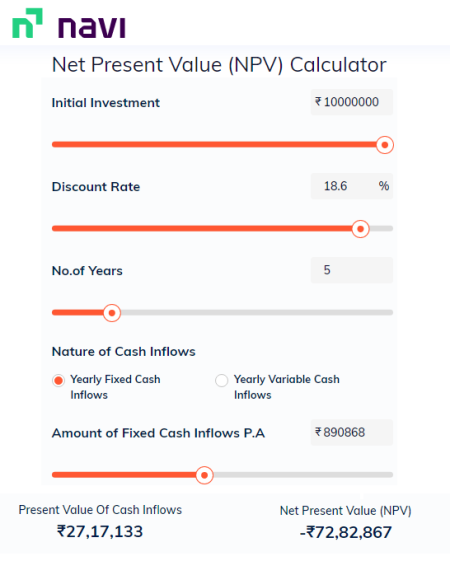Click the Initial Investment slider handle

[385, 145]
